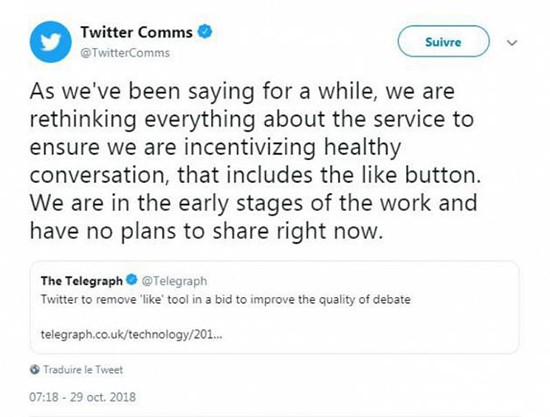Click the Traduire le Tweet link

(x=83, y=370)
